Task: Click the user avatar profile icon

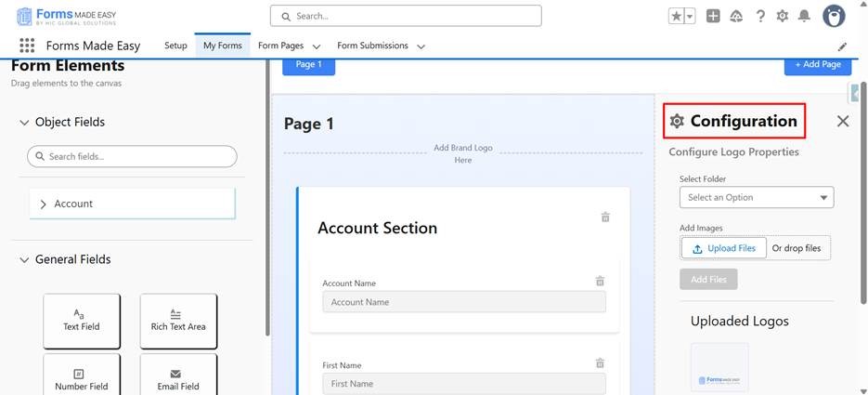Action: point(834,16)
